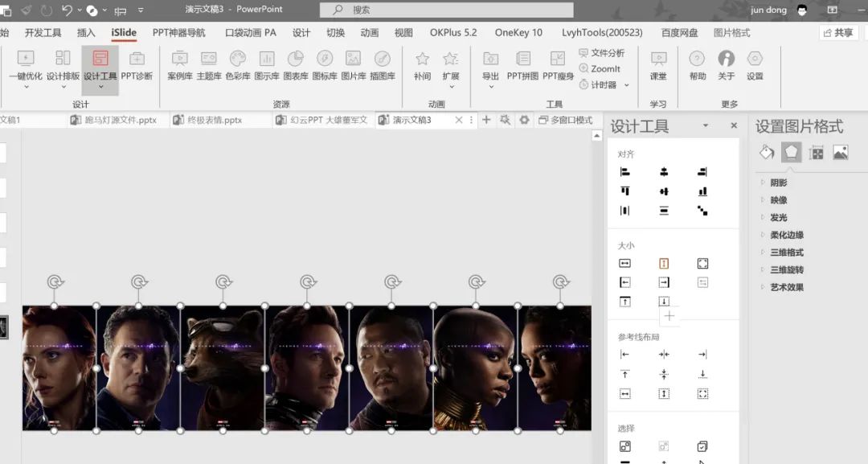
Task: Open Fill & Line paint bucket tab
Action: coord(767,152)
